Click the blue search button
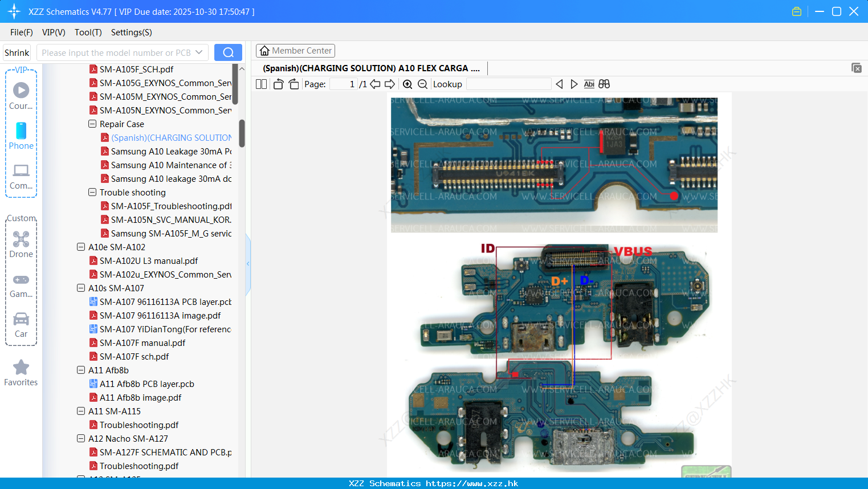Image resolution: width=868 pixels, height=489 pixels. tap(228, 52)
